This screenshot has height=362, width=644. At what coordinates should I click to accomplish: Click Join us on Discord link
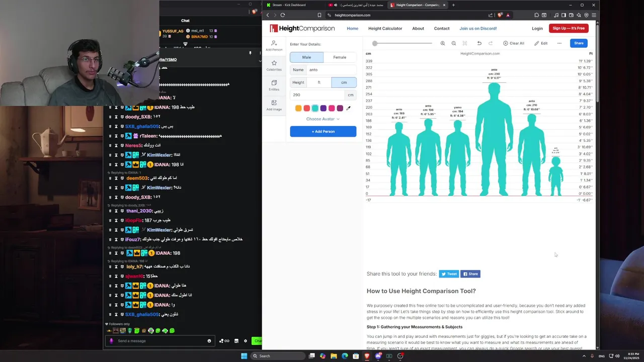[478, 29]
